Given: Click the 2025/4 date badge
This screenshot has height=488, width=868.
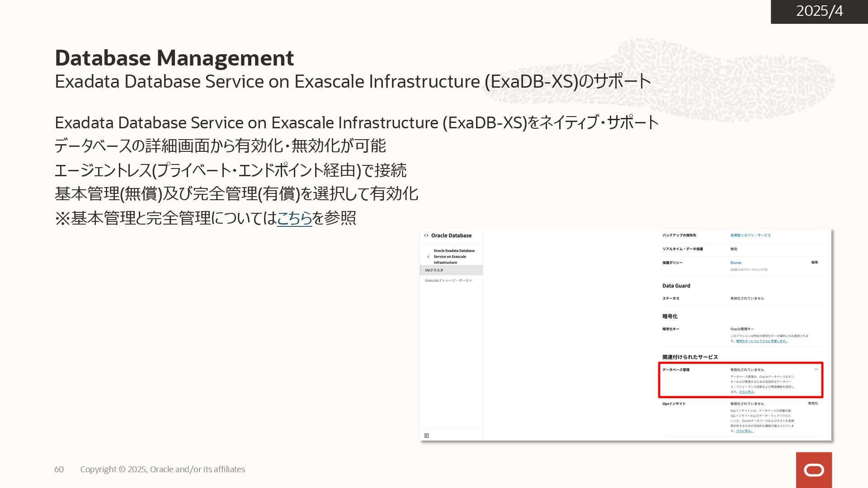Looking at the screenshot, I should click(x=819, y=11).
